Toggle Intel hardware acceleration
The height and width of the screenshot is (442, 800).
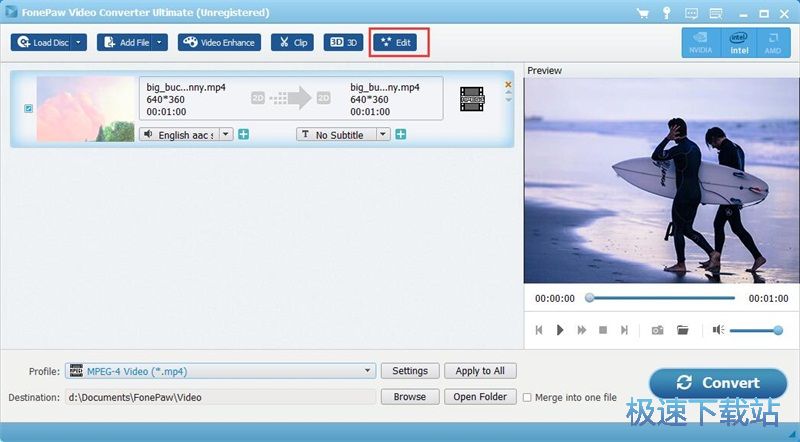pos(739,42)
